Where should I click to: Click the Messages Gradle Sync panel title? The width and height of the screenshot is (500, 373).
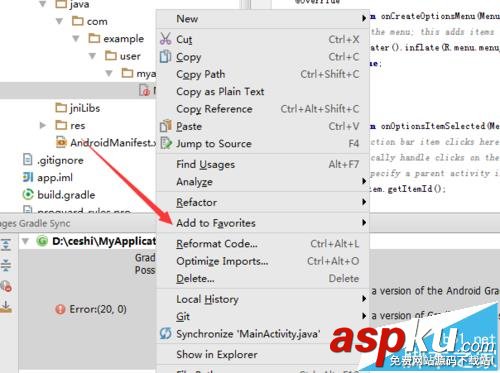pyautogui.click(x=35, y=223)
